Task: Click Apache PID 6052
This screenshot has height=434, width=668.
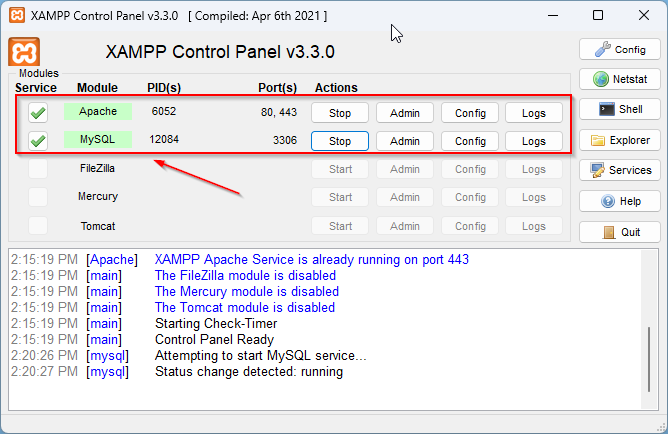Action: [164, 111]
